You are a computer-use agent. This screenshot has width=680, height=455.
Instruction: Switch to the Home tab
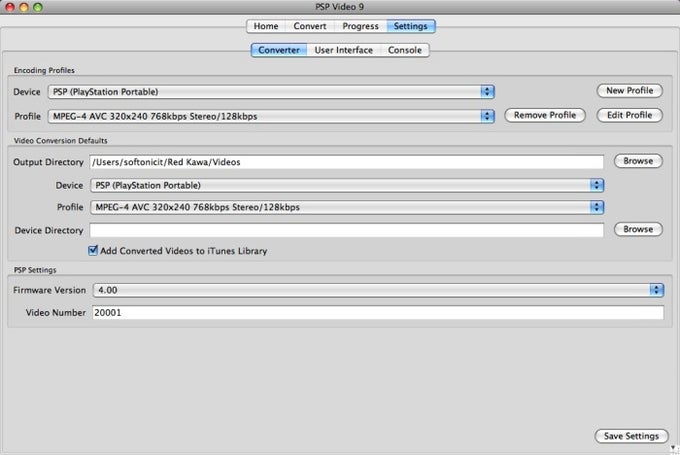[x=266, y=26]
